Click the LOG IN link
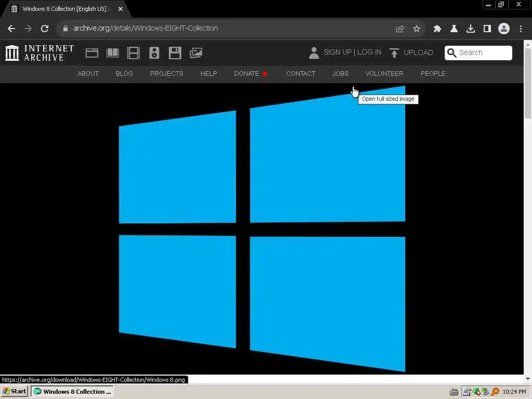Viewport: 532px width, 399px height. click(369, 52)
